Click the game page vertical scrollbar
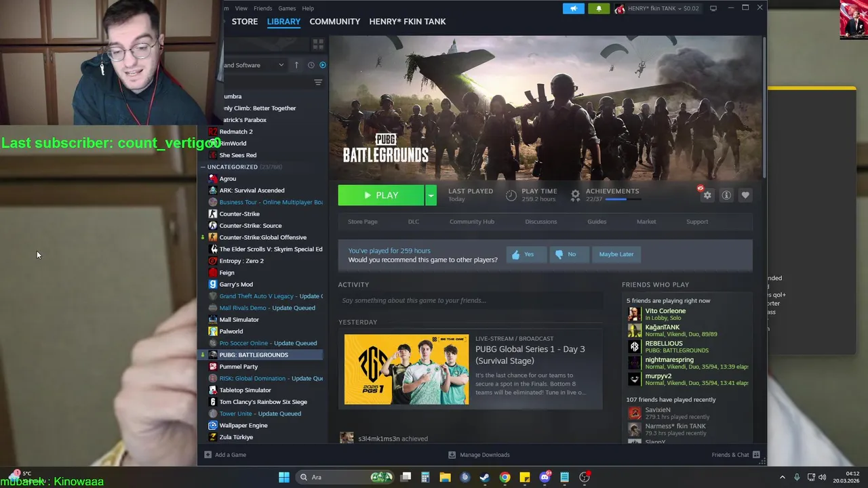This screenshot has width=868, height=488. click(764, 108)
